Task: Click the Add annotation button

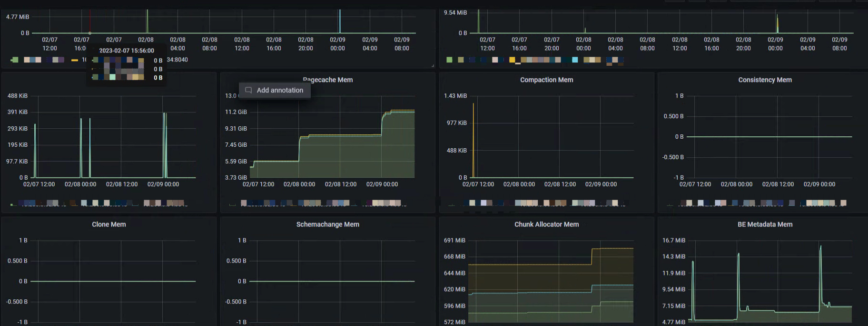Action: point(279,90)
